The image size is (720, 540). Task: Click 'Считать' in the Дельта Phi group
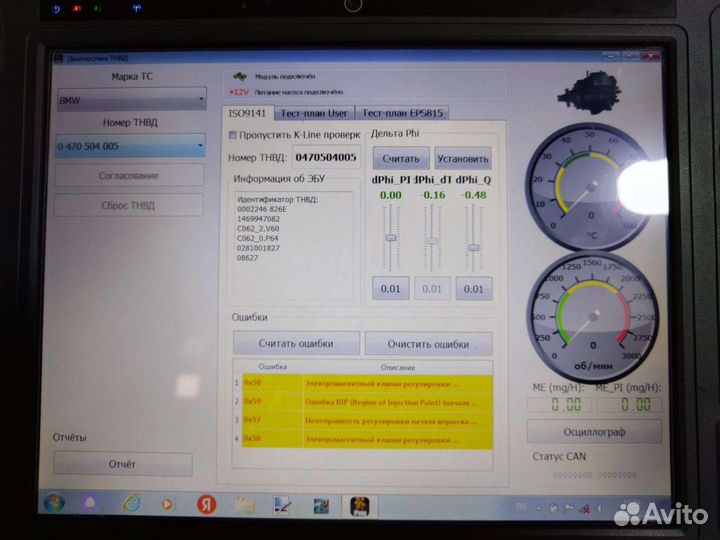pos(401,158)
